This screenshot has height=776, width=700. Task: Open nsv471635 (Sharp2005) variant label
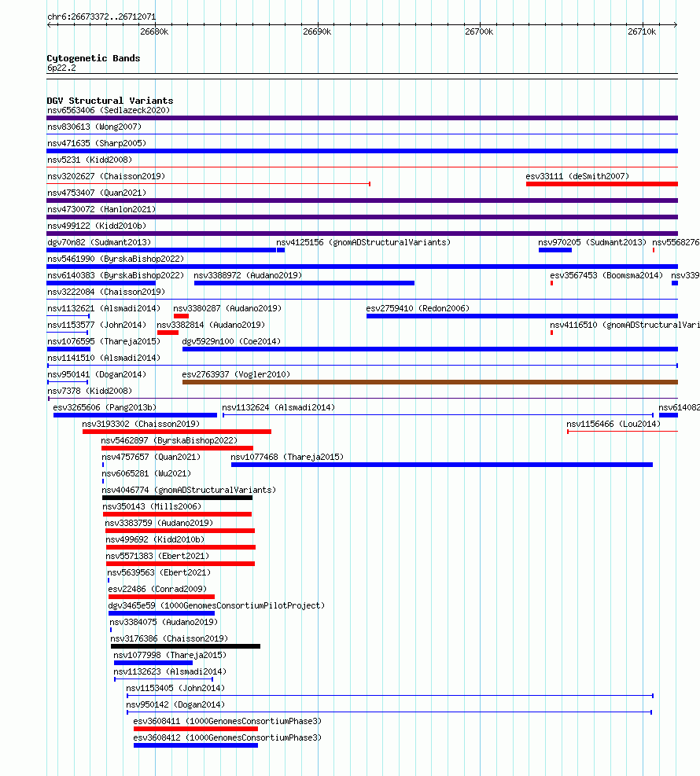point(97,143)
